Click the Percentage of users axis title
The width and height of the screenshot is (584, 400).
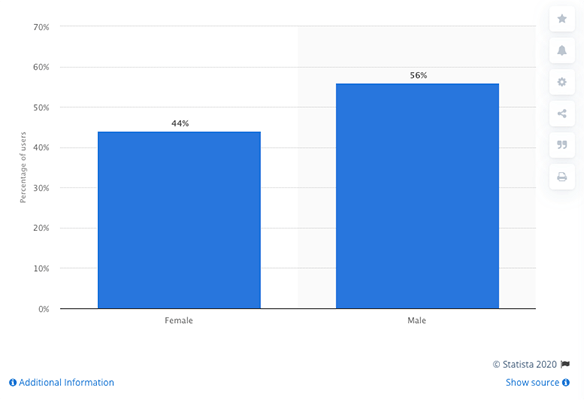click(x=23, y=167)
